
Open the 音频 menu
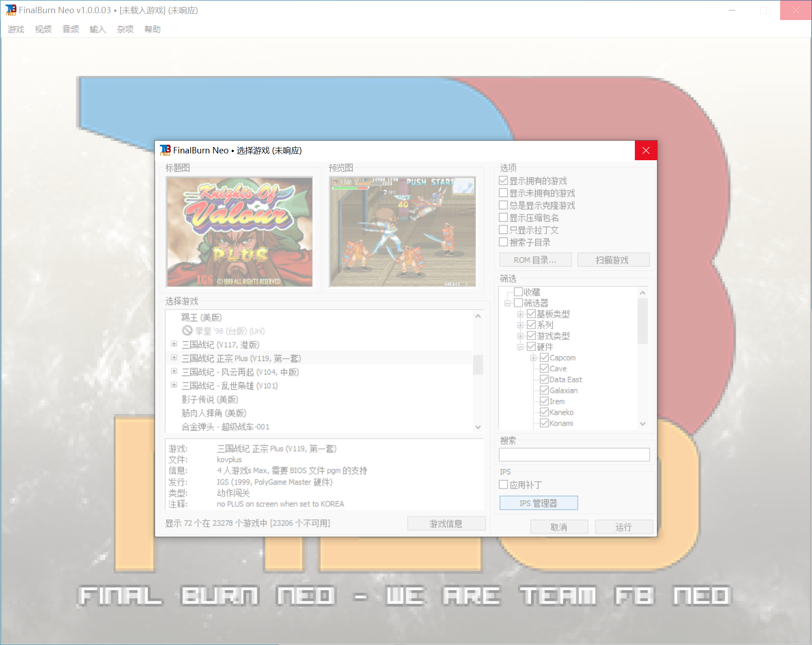(71, 29)
